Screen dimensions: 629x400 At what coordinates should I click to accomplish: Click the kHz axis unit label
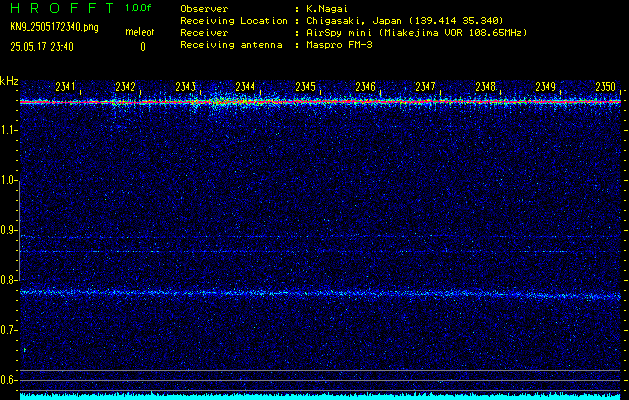pos(9,81)
